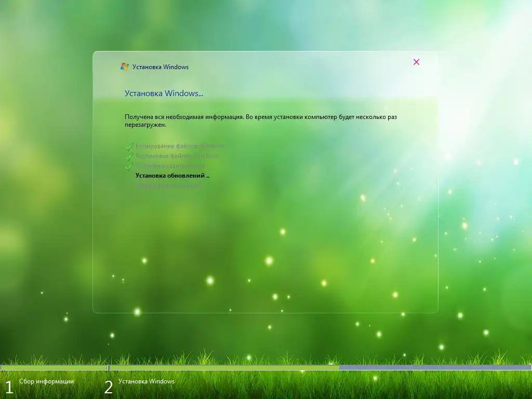Click stage 2 label Установка Windows at the bottom

[x=147, y=381]
